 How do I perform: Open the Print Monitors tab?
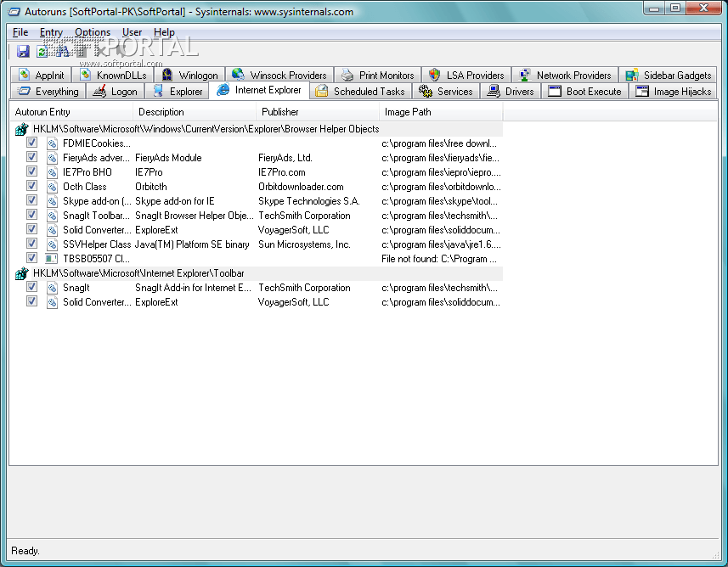coord(378,76)
